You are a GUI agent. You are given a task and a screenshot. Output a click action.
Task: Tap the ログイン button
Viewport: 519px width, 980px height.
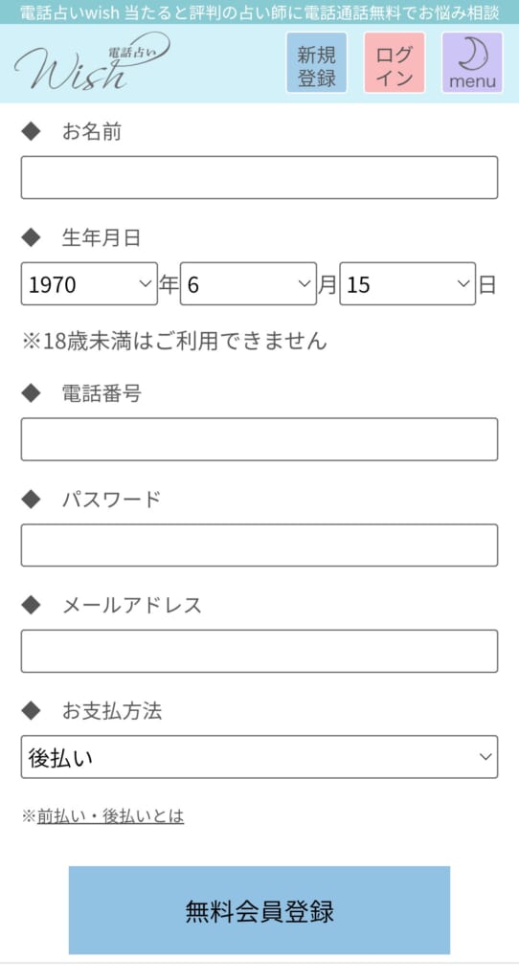point(395,62)
